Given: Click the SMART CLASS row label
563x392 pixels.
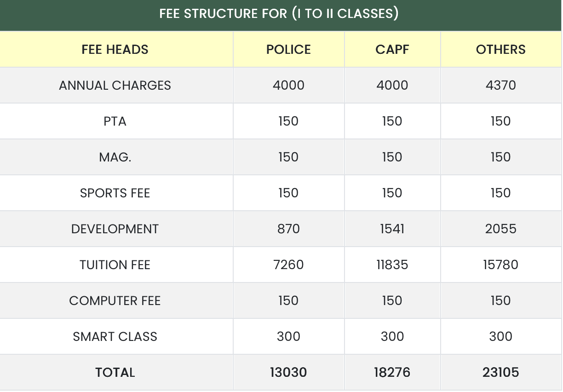Looking at the screenshot, I should 115,337.
